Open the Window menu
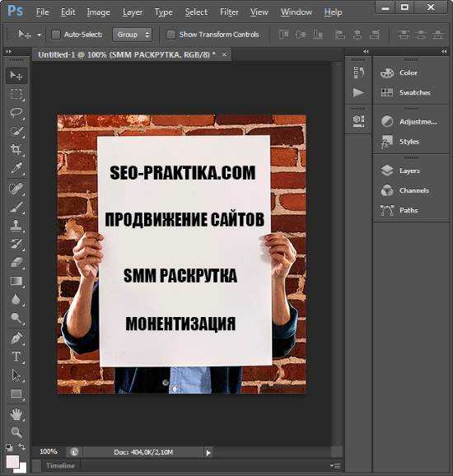 pyautogui.click(x=296, y=12)
